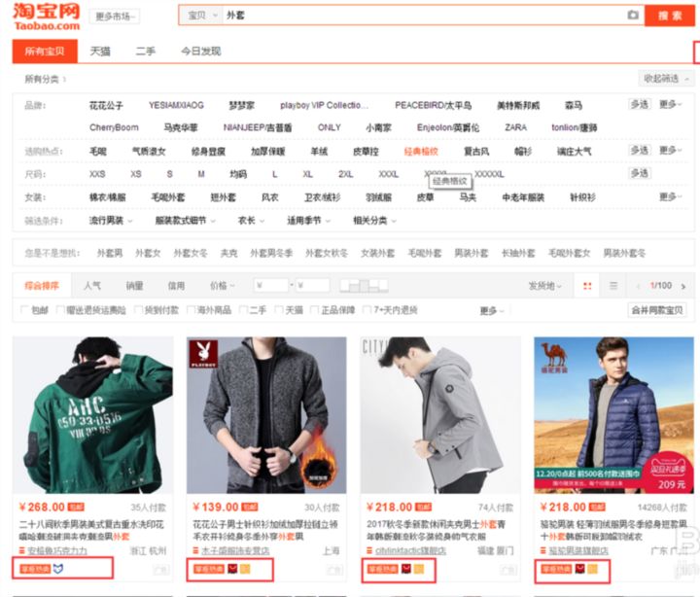Click the Taobao.com logo
Image resolution: width=700 pixels, height=597 pixels.
click(x=47, y=17)
